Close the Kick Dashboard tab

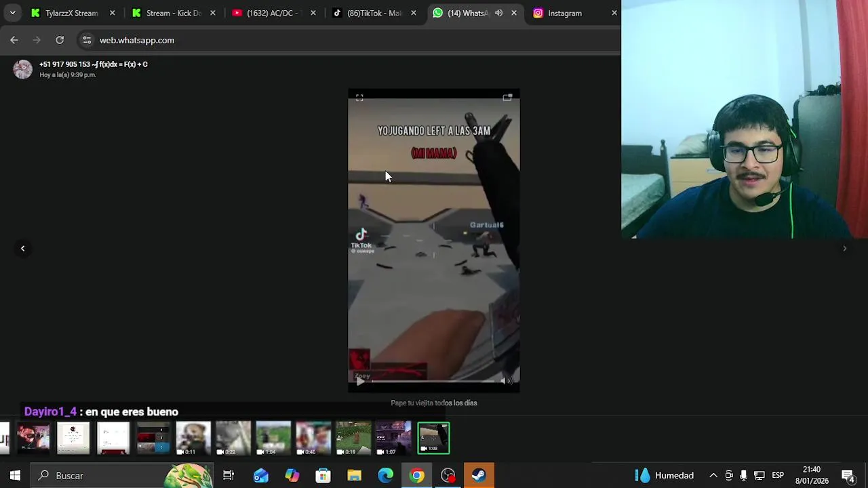click(213, 13)
